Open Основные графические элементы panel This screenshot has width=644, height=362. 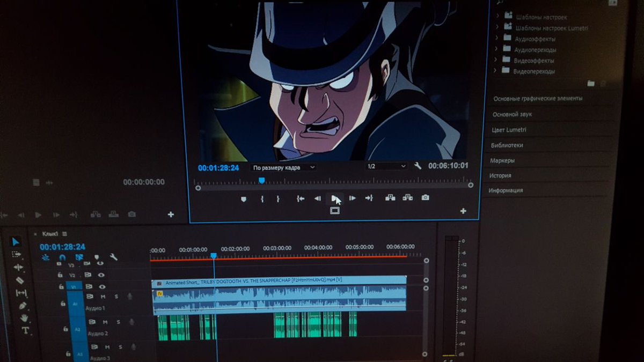click(538, 99)
